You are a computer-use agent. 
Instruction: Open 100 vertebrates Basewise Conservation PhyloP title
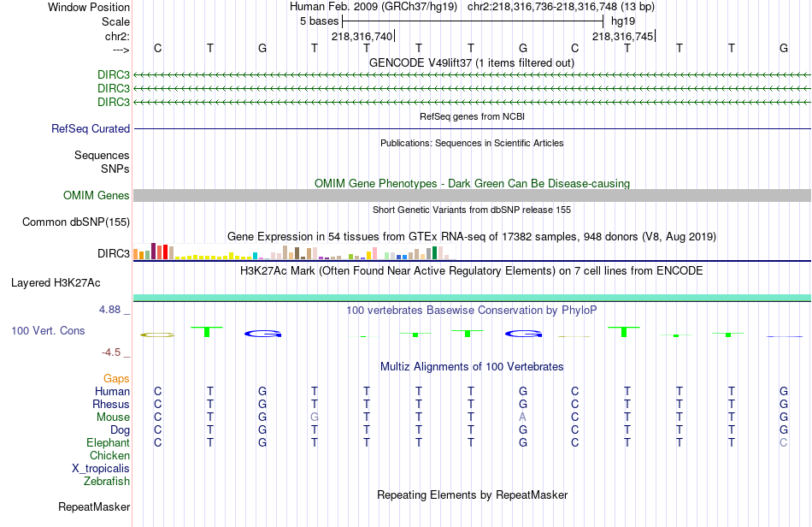pyautogui.click(x=472, y=310)
